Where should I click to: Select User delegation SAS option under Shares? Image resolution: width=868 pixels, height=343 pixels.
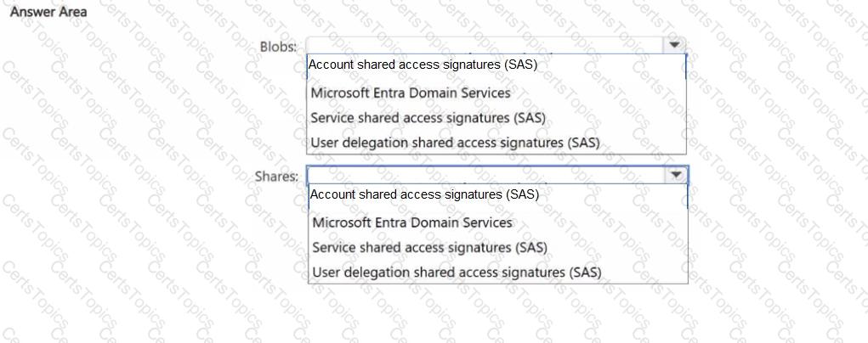(x=457, y=273)
